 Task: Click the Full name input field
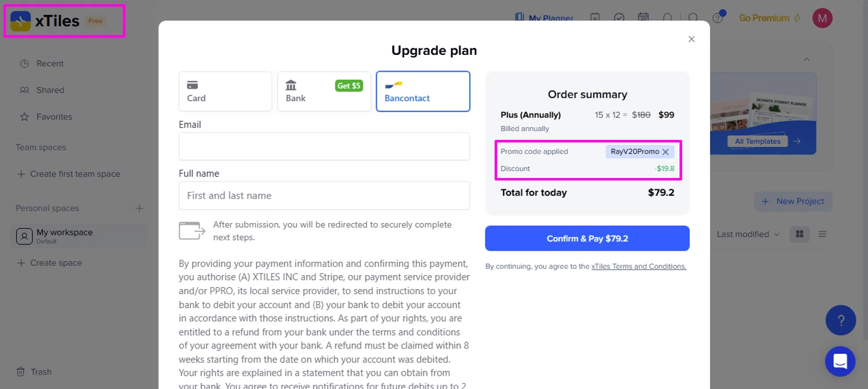point(324,195)
